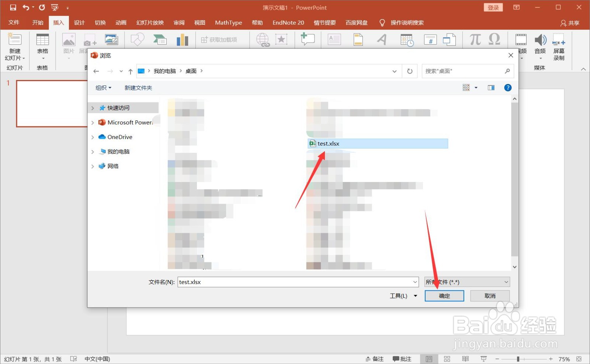Click the Get Add-ins button

click(x=219, y=40)
